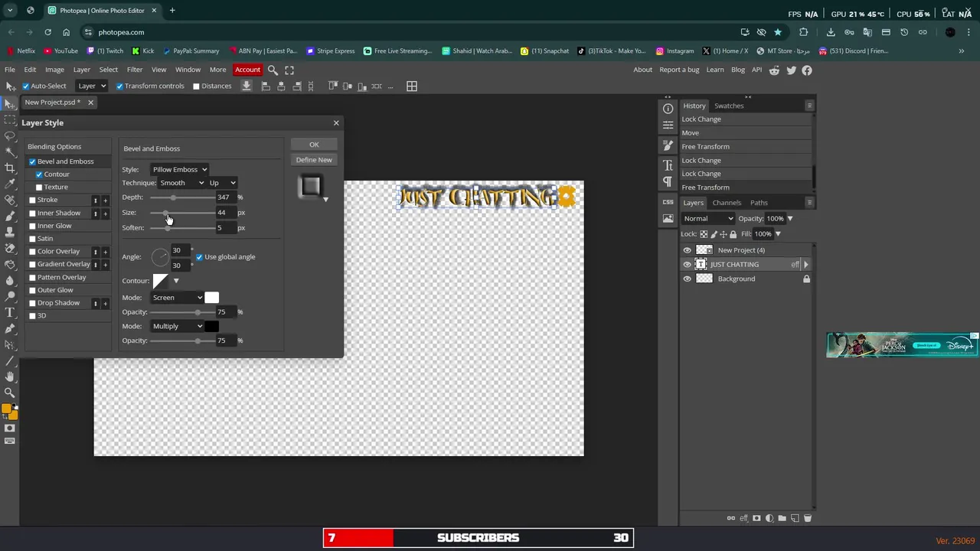Open the Layers panel menu icon

click(x=809, y=203)
